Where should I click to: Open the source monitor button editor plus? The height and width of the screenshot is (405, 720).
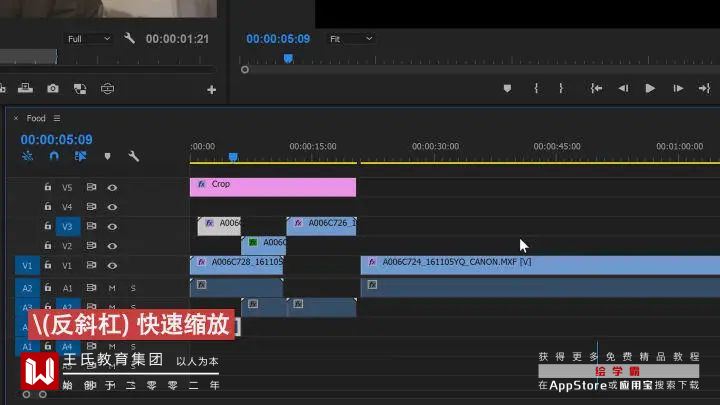click(211, 90)
